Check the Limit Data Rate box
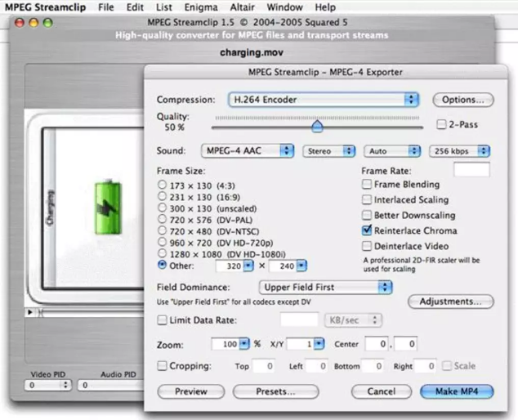 163,320
